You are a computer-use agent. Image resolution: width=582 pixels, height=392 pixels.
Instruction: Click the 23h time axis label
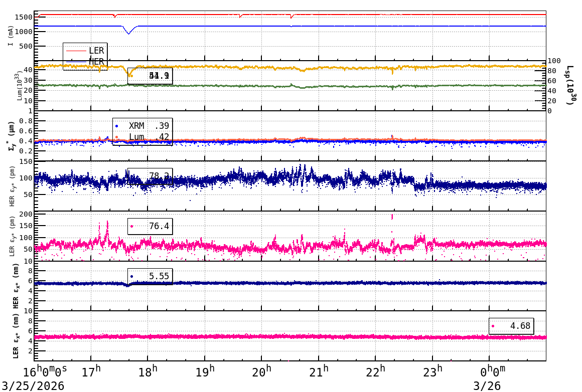click(x=432, y=371)
